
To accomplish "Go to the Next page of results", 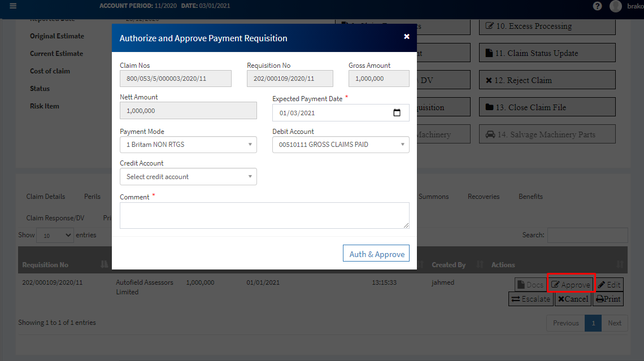I will (614, 323).
